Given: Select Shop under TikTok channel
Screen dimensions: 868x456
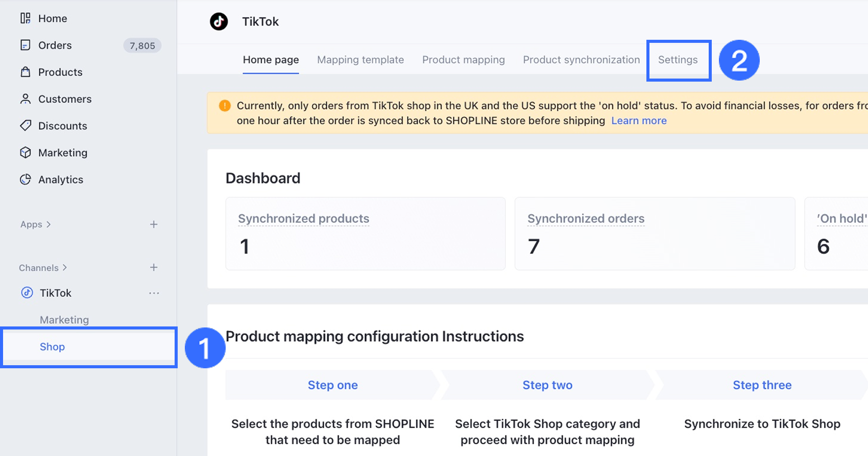Looking at the screenshot, I should (53, 347).
